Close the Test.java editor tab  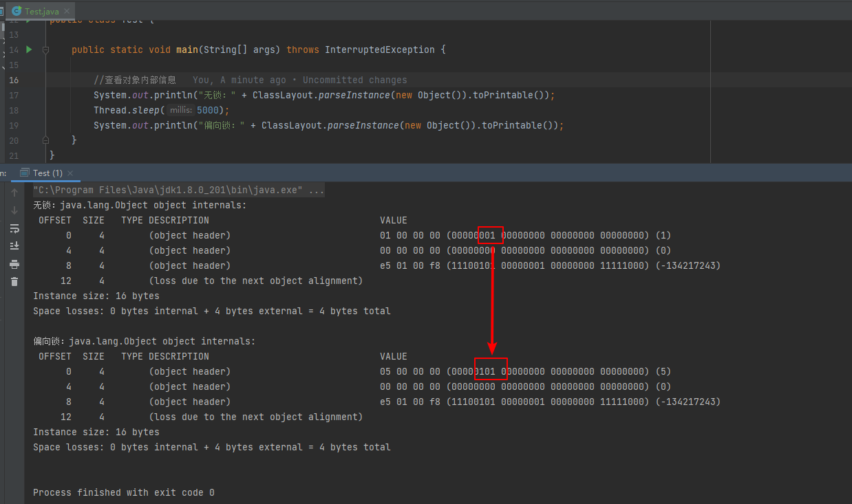[67, 12]
